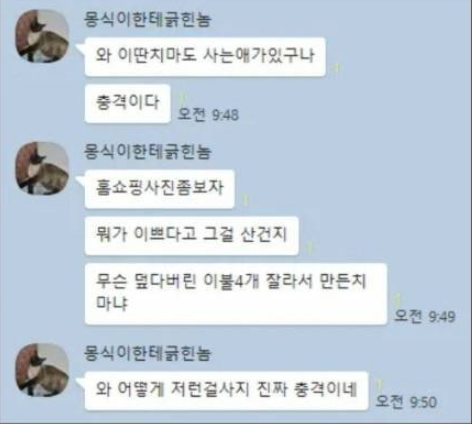Click the 오전 9:49 timestamp
The width and height of the screenshot is (472, 424).
tap(425, 316)
